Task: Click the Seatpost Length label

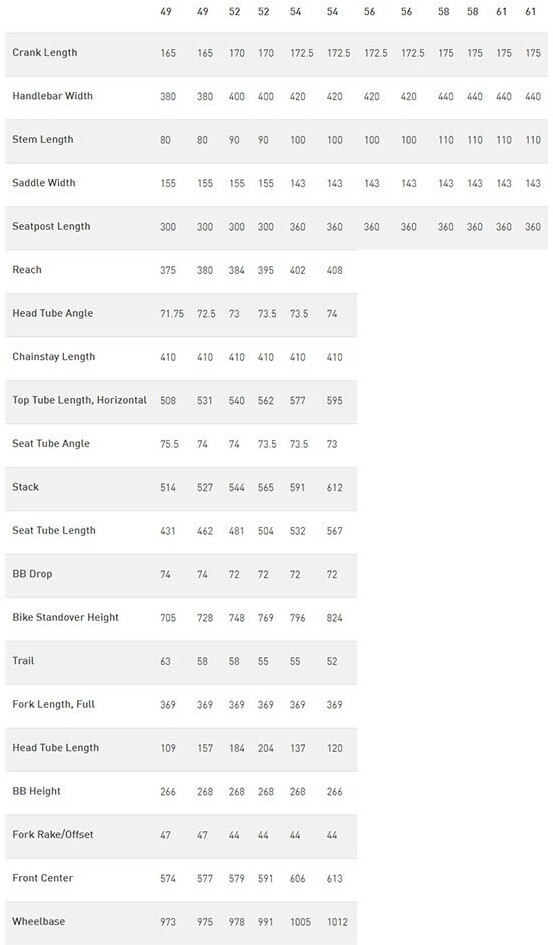Action: pyautogui.click(x=51, y=227)
